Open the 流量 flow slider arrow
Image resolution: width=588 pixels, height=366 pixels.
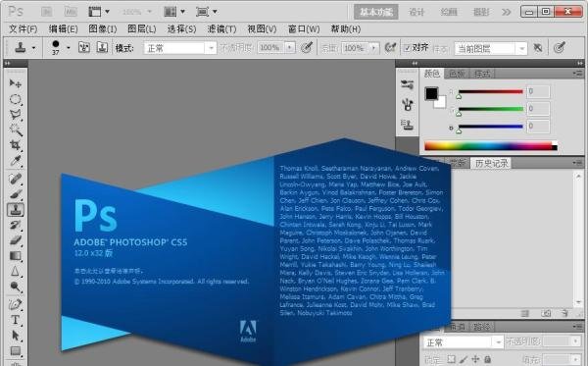tap(373, 48)
